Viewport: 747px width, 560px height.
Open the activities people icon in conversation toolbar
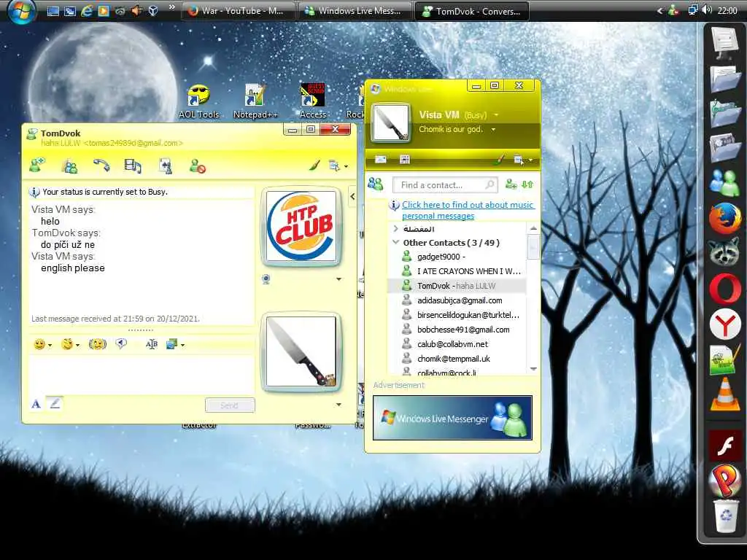tap(69, 166)
